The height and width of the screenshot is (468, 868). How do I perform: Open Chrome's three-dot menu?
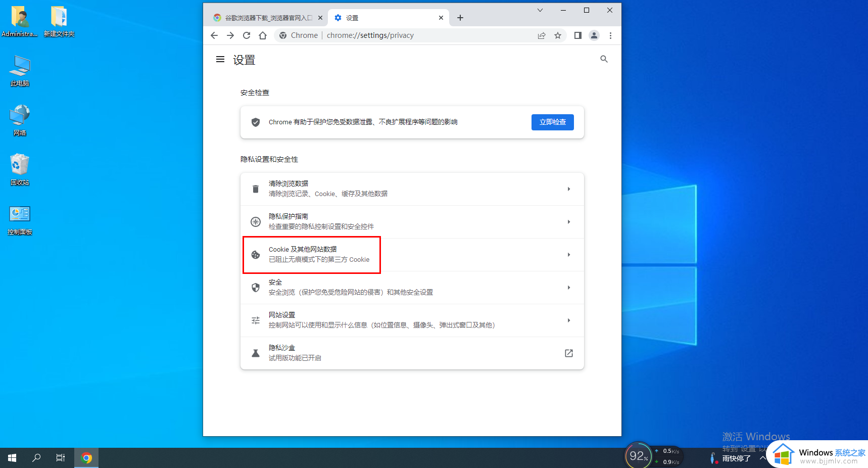coord(610,35)
